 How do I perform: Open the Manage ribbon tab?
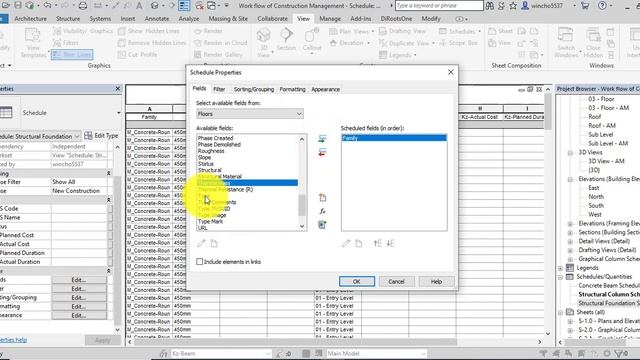330,19
